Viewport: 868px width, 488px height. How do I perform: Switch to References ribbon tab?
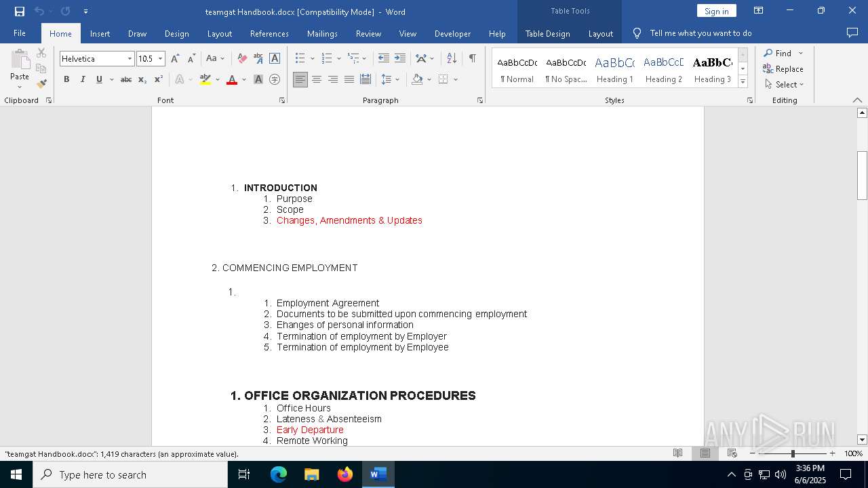269,33
